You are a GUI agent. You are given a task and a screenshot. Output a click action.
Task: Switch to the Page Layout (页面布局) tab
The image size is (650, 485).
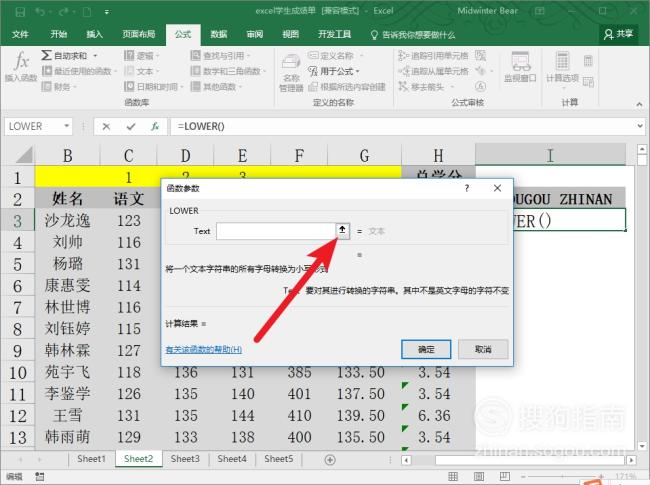138,34
